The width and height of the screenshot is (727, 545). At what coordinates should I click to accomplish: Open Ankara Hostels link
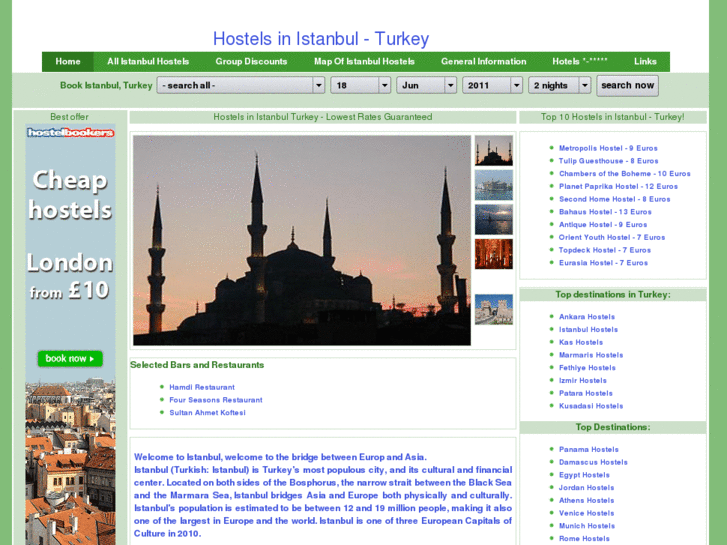click(587, 317)
